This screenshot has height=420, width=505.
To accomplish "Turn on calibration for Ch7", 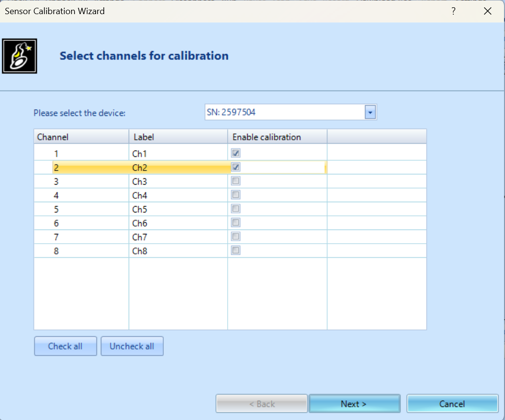I will [x=236, y=237].
